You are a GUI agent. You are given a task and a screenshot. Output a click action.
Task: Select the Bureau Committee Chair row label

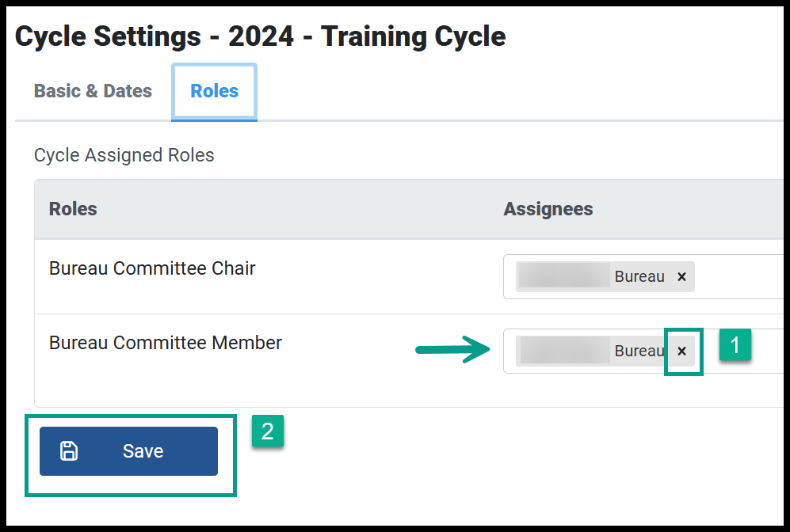(152, 268)
